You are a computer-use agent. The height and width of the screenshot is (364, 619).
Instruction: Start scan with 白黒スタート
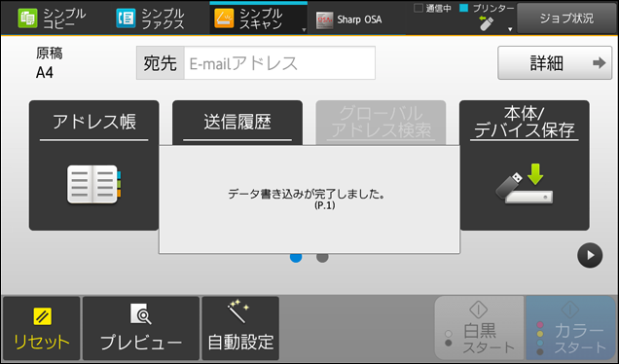click(479, 328)
